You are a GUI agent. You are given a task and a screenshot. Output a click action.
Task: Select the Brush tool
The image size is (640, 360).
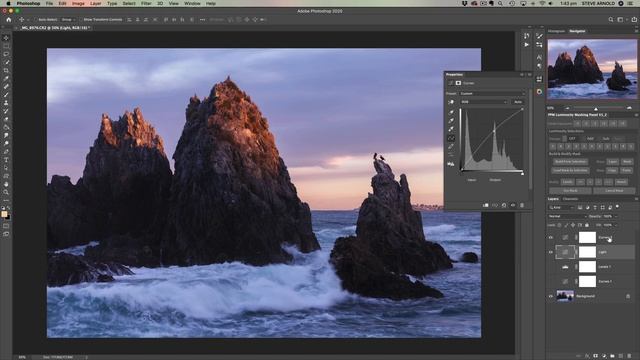(6, 95)
